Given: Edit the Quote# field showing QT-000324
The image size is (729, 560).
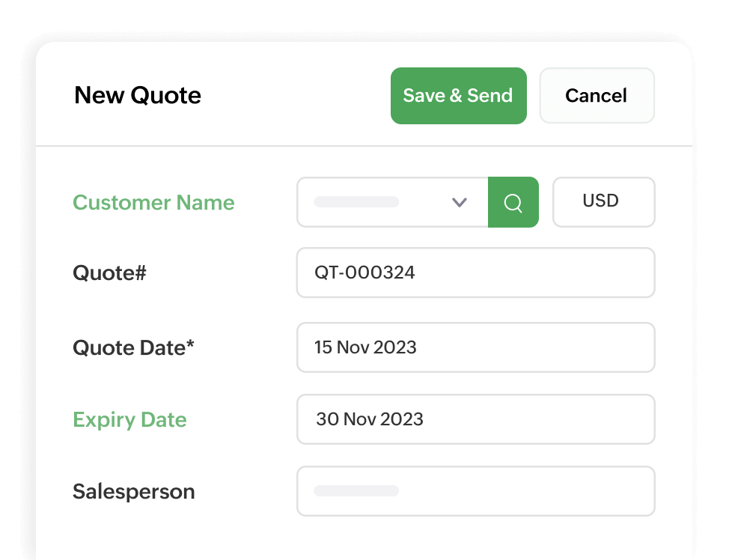Looking at the screenshot, I should pos(476,273).
